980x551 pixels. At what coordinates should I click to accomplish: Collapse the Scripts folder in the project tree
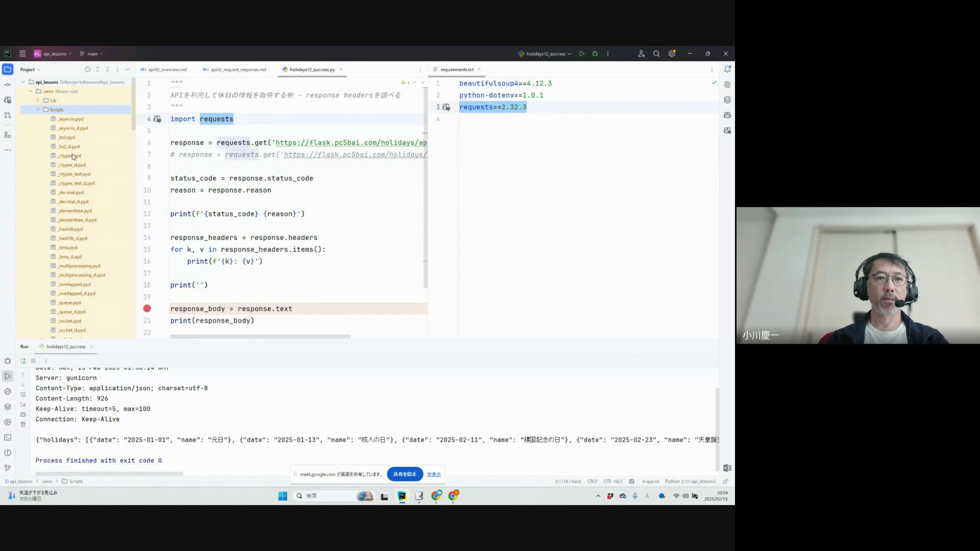38,110
